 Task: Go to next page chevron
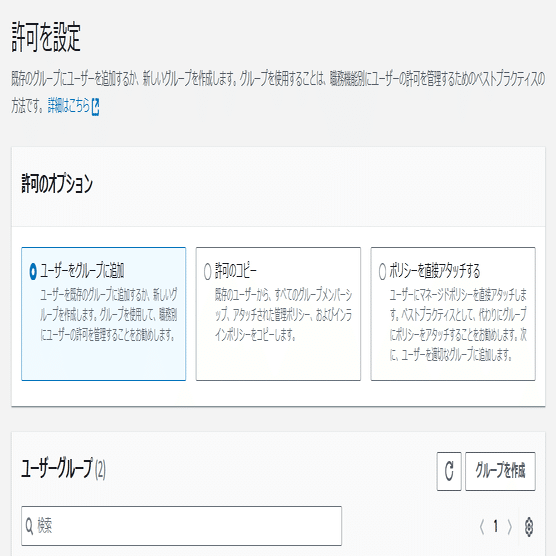click(510, 527)
